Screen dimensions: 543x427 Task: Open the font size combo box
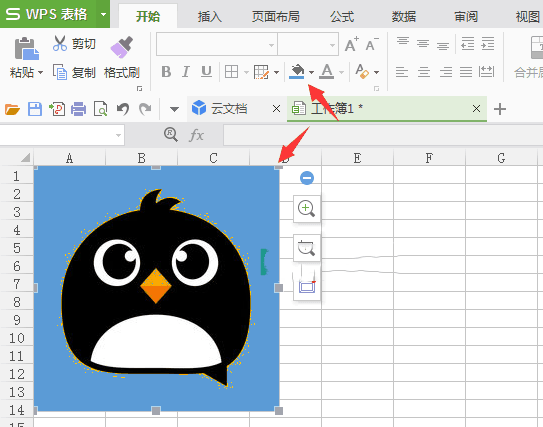point(308,44)
